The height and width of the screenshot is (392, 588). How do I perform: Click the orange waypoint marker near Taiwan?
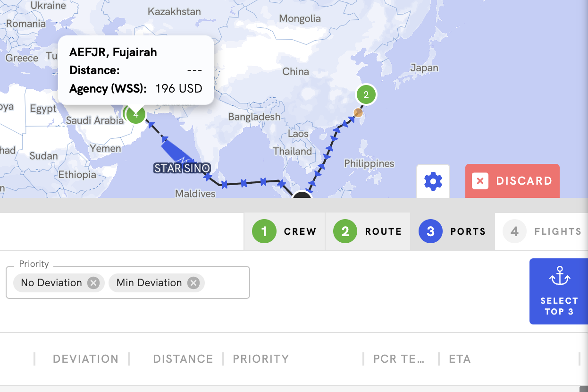(x=358, y=112)
